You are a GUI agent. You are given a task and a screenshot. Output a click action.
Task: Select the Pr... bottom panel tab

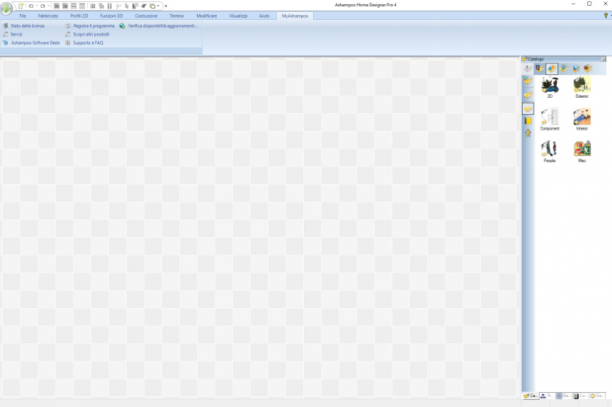(x=547, y=396)
